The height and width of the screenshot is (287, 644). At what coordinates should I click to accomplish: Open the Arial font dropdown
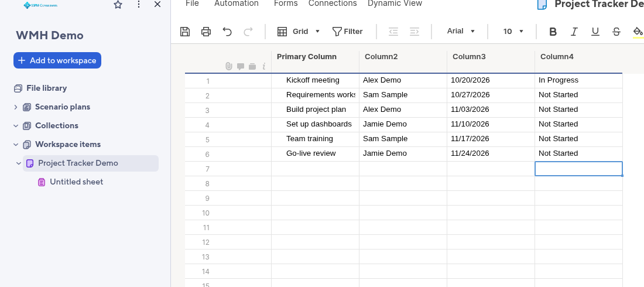click(461, 31)
